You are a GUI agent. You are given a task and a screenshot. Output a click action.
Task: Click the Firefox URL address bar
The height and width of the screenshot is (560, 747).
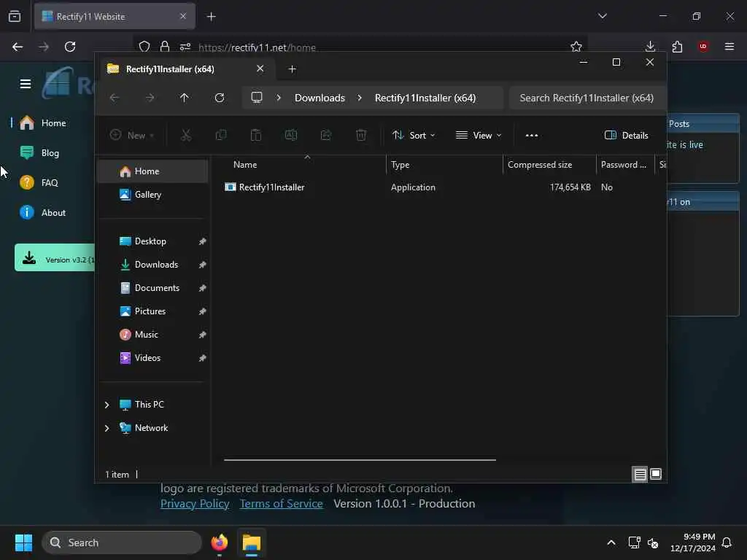click(x=362, y=47)
